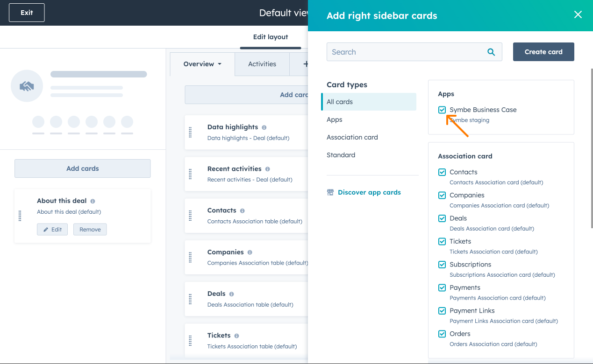The height and width of the screenshot is (364, 593).
Task: Click info icon next to Data highlights
Action: [x=264, y=127]
